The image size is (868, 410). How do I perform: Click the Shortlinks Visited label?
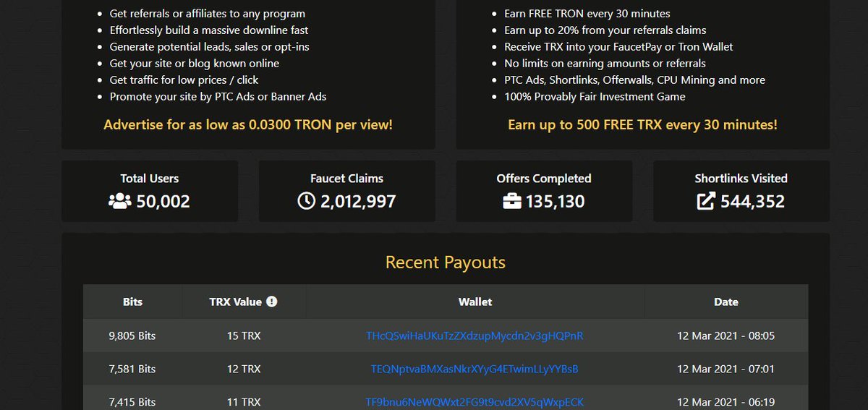741,179
